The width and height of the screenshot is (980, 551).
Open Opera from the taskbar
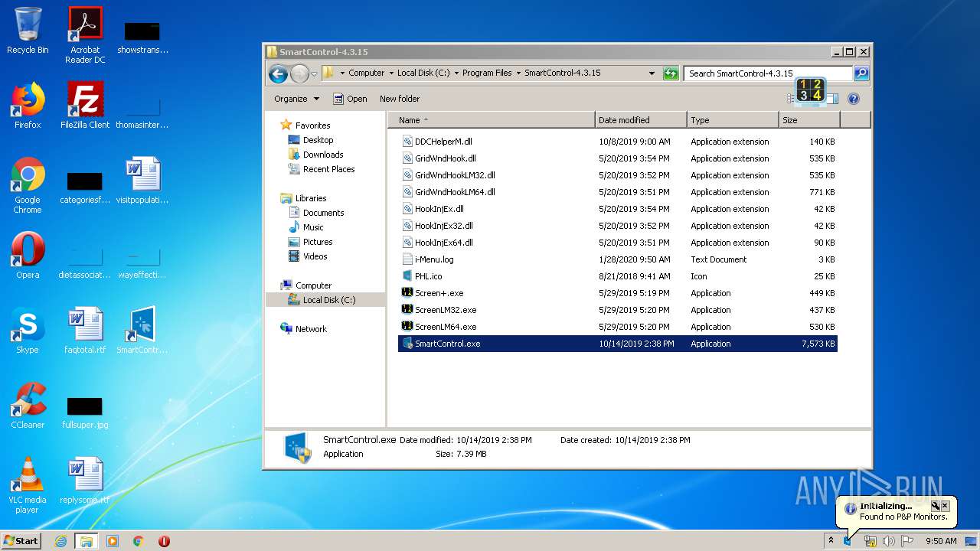coord(164,541)
